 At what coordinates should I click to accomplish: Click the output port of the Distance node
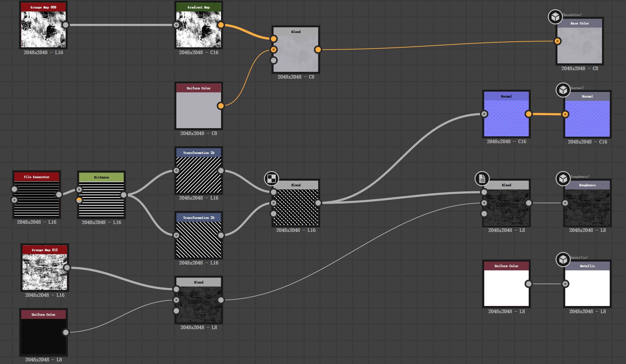(124, 195)
